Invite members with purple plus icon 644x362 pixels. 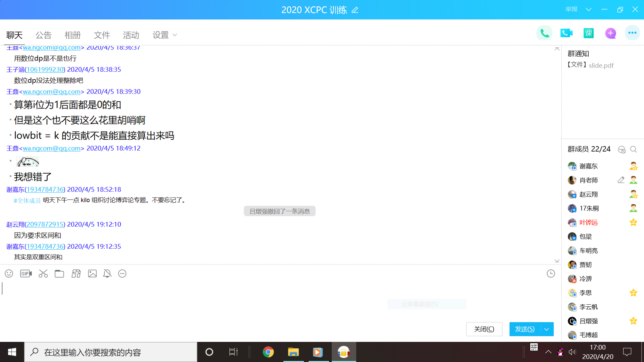pyautogui.click(x=611, y=33)
